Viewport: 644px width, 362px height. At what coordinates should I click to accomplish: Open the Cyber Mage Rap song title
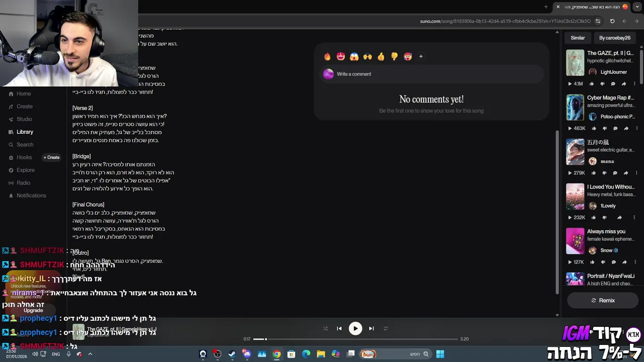coord(610,98)
